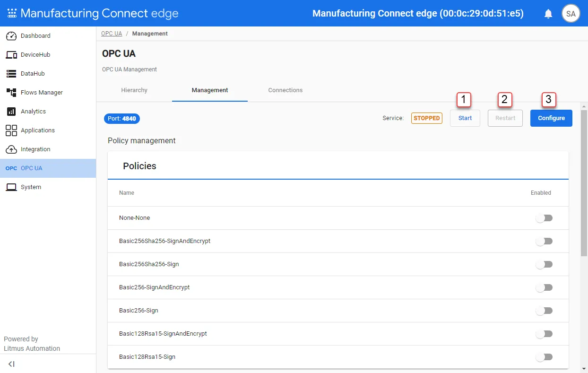Click the device title with MAC address
Screen dimensions: 588x373
(418, 14)
